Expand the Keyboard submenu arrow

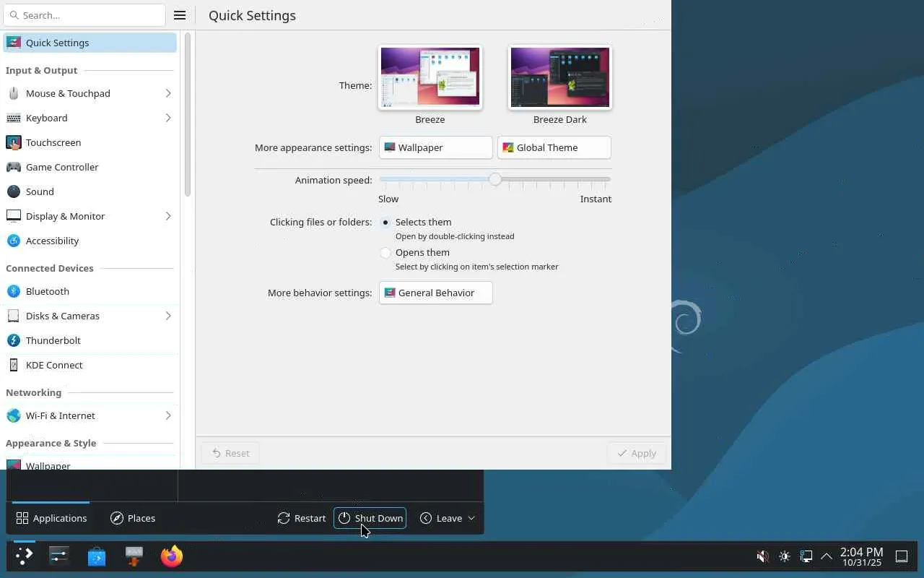pos(168,118)
